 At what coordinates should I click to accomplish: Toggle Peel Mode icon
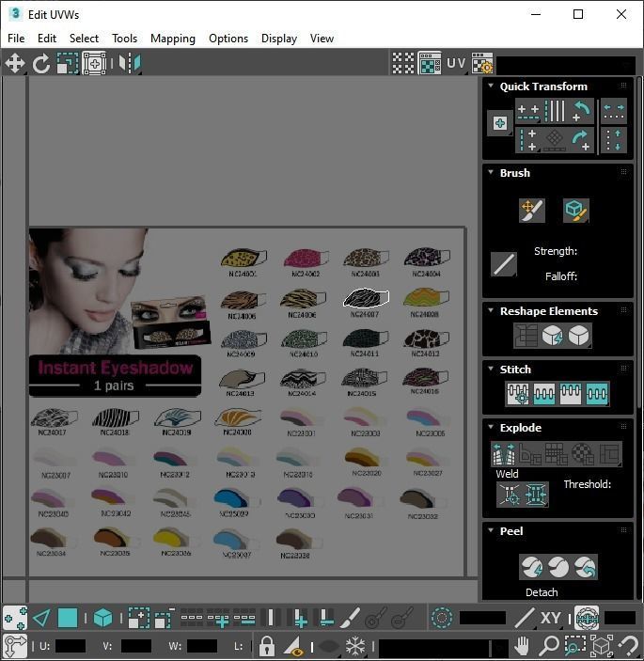pos(558,567)
